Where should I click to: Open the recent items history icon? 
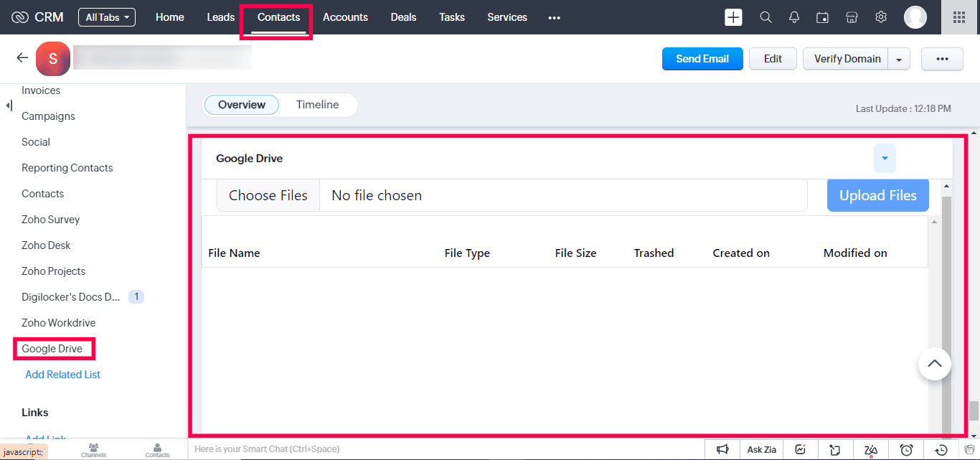coord(941,450)
